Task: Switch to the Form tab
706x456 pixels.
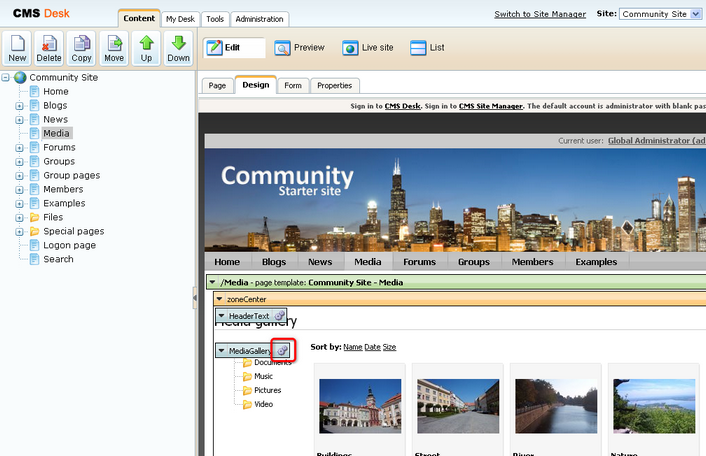Action: coord(293,86)
